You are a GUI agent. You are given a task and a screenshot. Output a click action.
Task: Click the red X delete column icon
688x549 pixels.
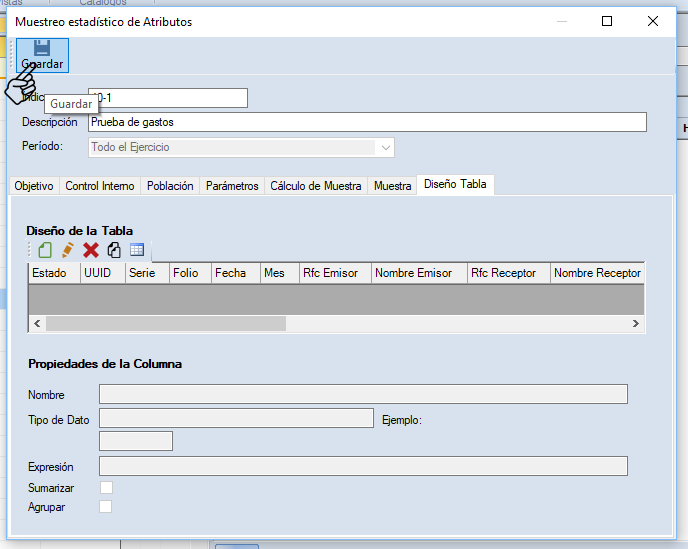[91, 250]
